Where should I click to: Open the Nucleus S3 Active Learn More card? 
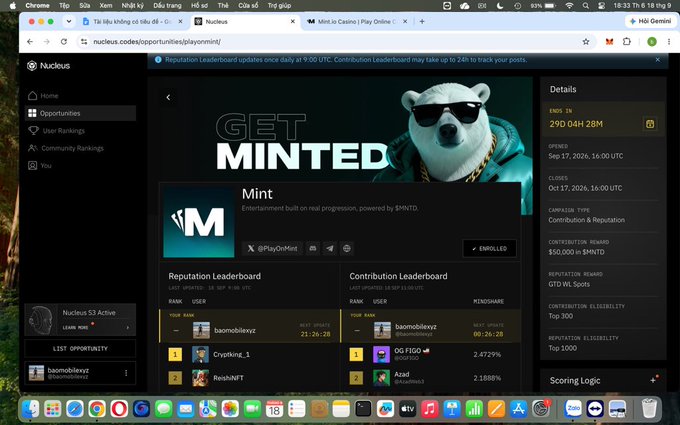point(80,320)
